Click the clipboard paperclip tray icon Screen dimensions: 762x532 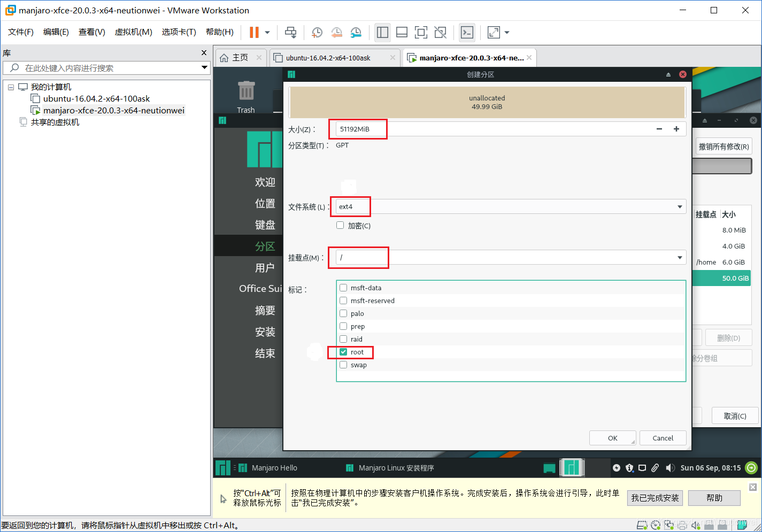pos(655,468)
